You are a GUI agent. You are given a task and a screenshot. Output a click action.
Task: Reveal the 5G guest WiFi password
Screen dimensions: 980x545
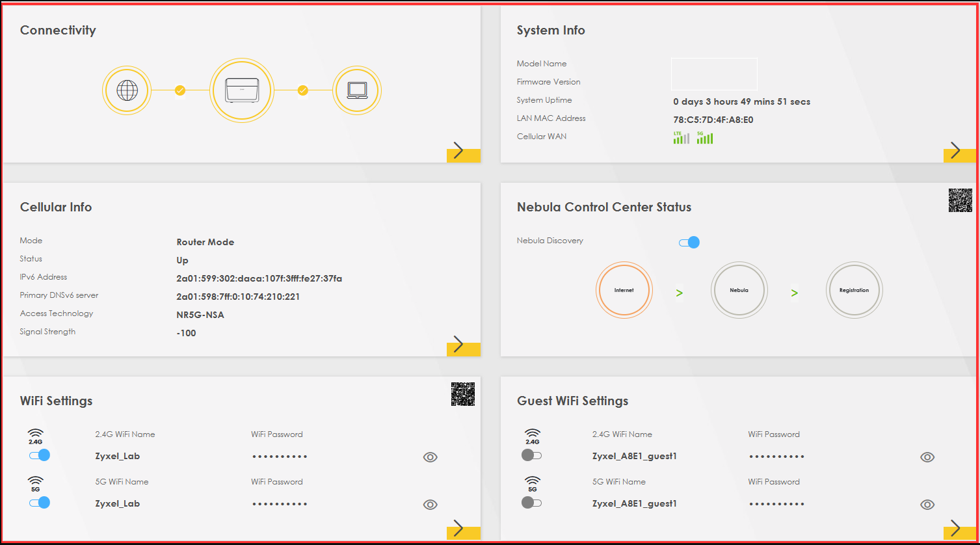point(927,505)
